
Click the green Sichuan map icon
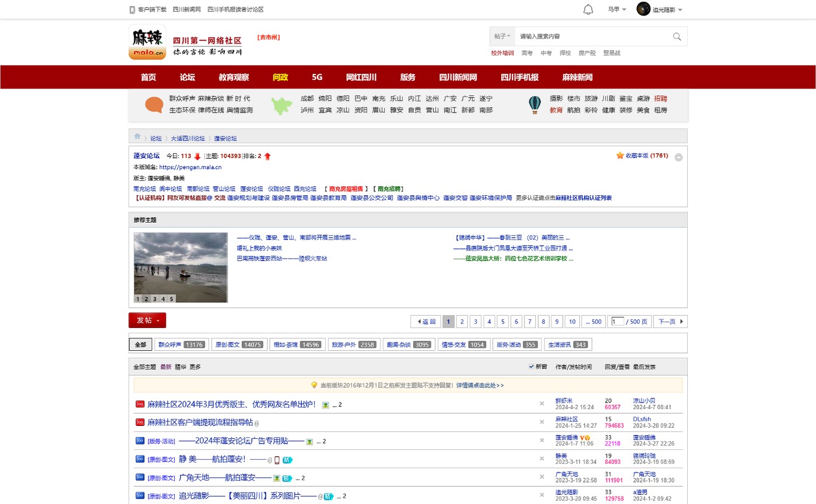(282, 105)
